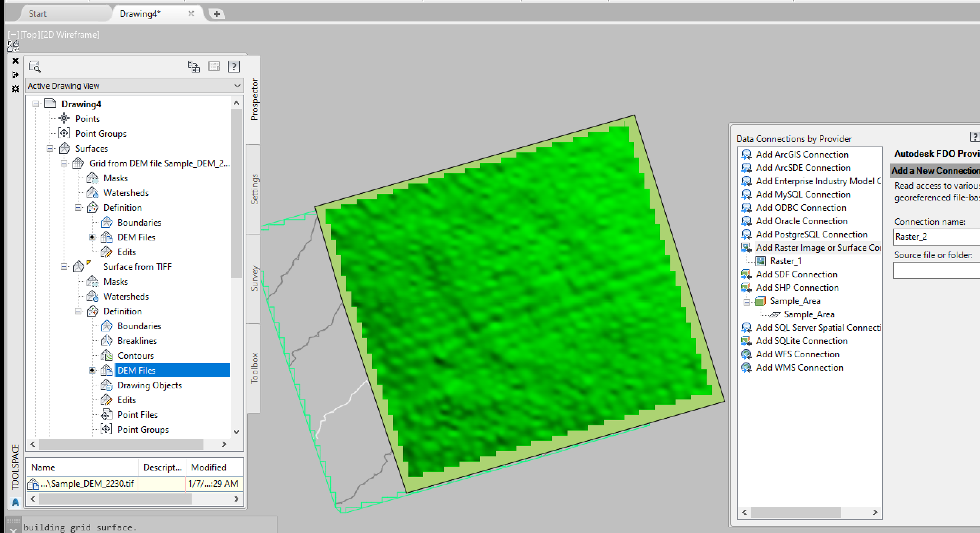
Task: Click the panorama display toggle icon
Action: tap(214, 67)
